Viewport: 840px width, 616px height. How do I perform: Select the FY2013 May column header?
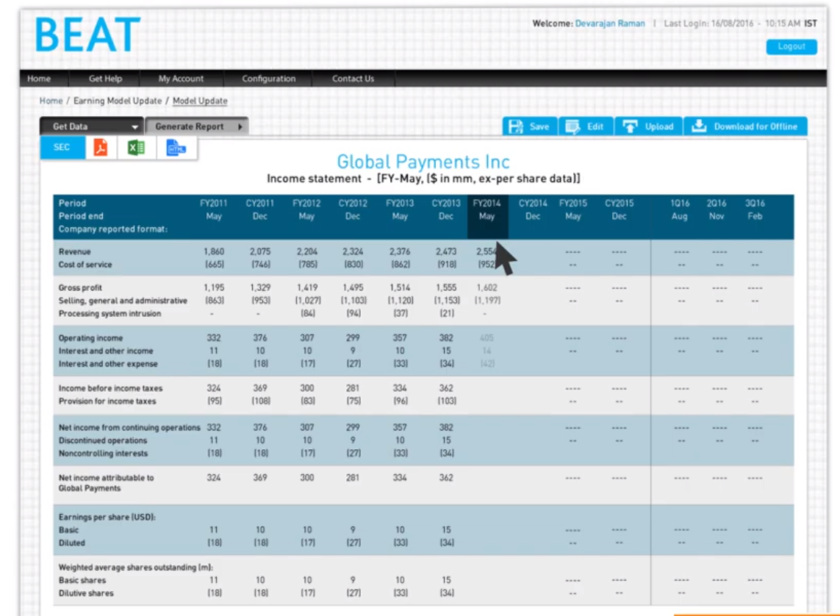[400, 210]
